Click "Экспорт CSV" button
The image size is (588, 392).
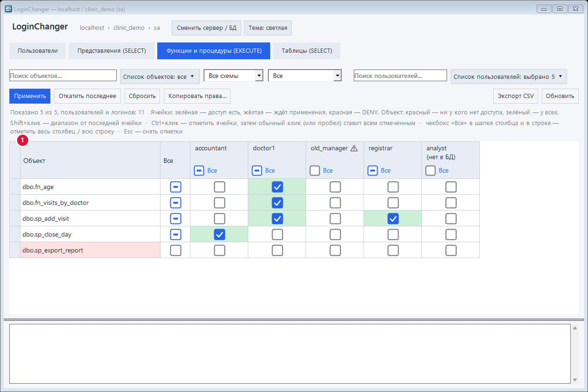point(516,96)
